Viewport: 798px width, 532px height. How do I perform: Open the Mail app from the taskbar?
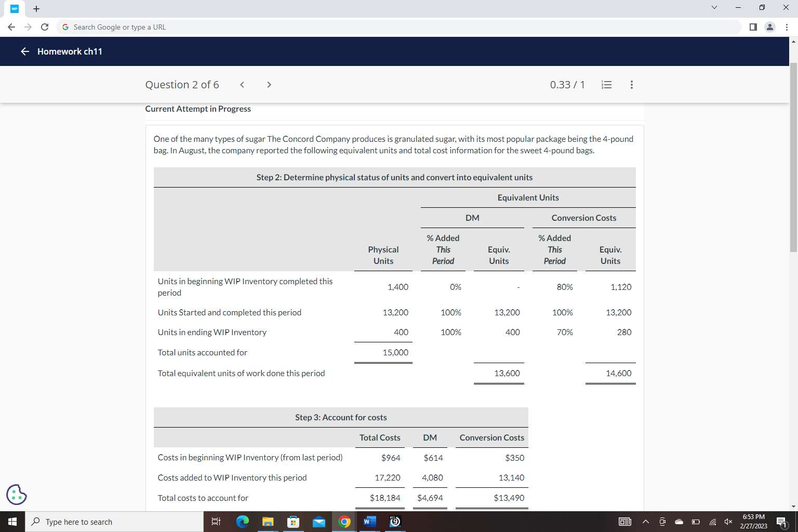point(318,522)
